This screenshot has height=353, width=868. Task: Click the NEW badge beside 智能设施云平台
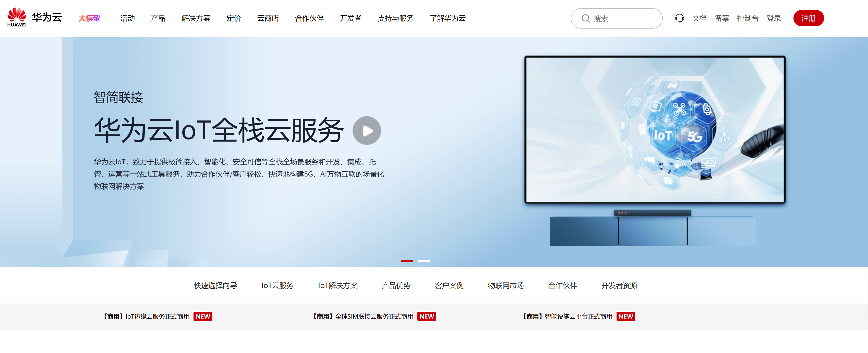625,316
